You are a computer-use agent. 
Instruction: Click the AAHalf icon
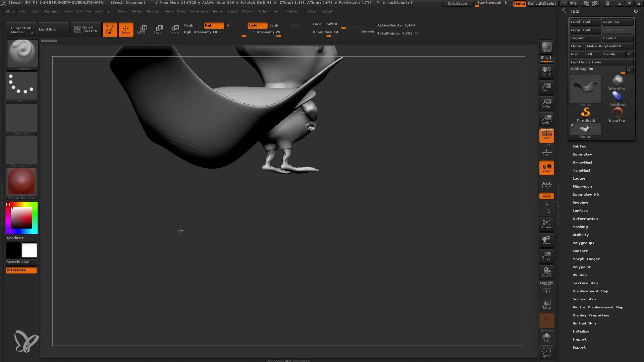click(x=546, y=119)
